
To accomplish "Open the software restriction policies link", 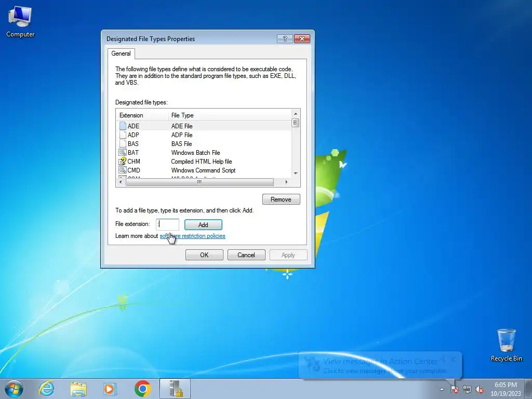I will 192,236.
